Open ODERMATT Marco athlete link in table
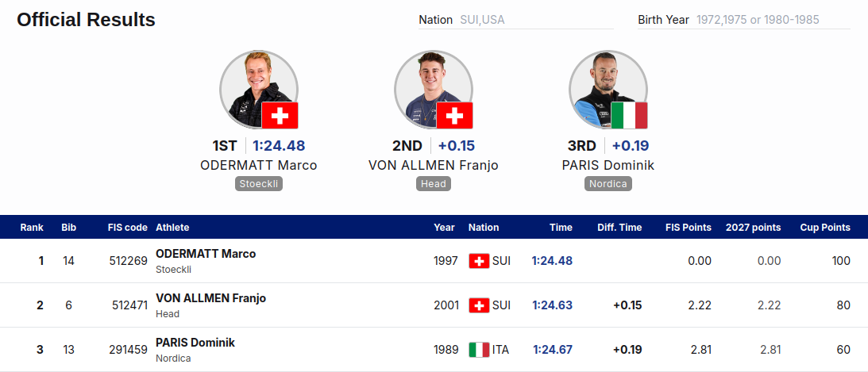868x372 pixels. pos(206,254)
